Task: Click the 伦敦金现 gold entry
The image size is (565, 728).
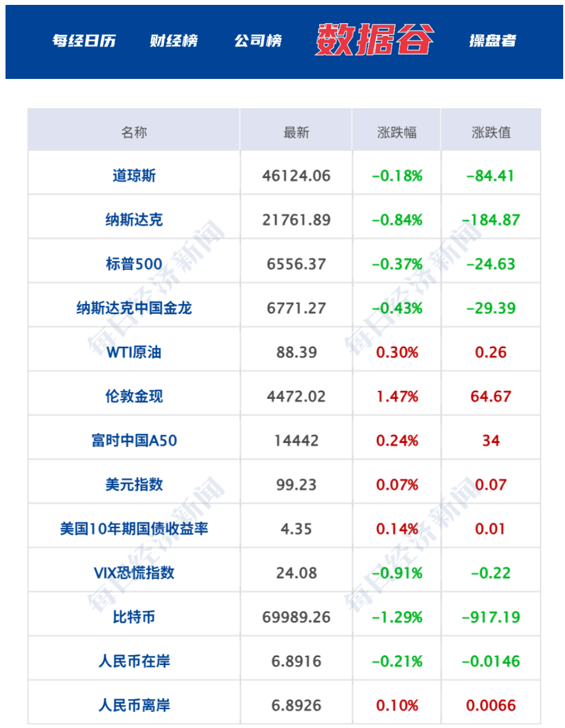Action: pyautogui.click(x=134, y=396)
